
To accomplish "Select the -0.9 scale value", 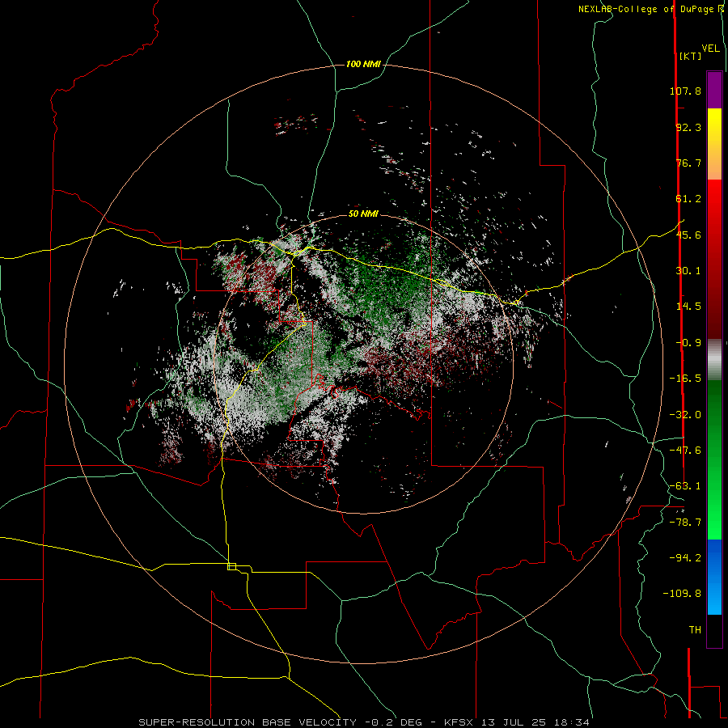I will [688, 343].
